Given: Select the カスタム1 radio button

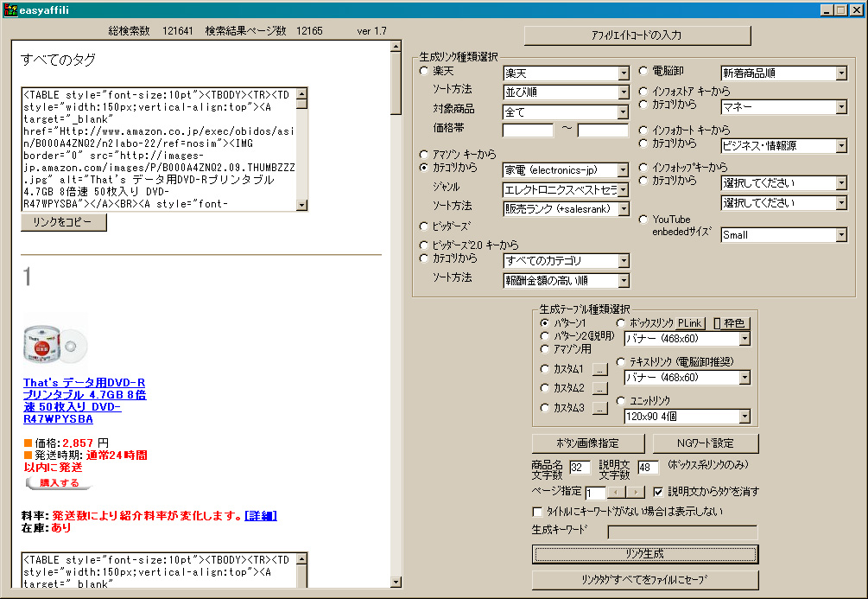Looking at the screenshot, I should point(545,369).
